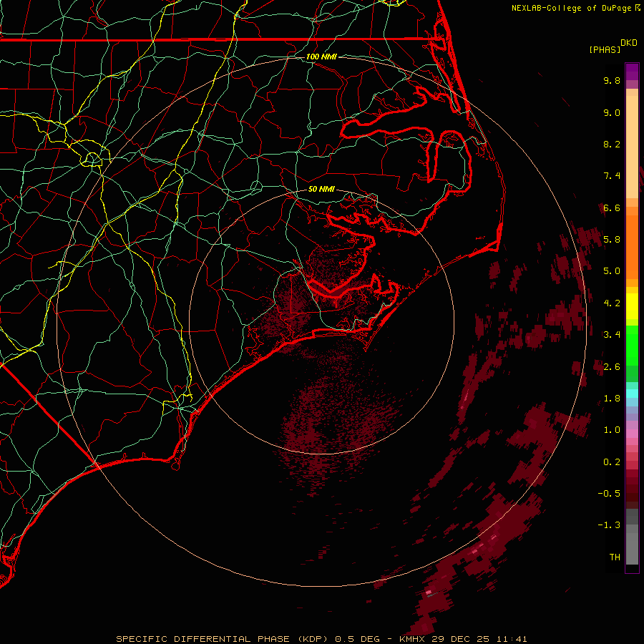Pick the orange segment of the color bar
Image resolution: width=644 pixels, height=644 pixels.
tap(632, 246)
